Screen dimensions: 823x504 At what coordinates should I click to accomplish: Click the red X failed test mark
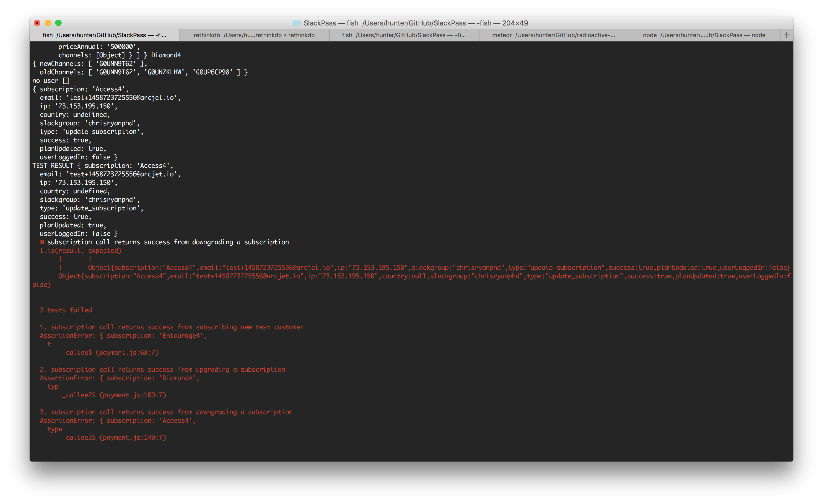pos(42,242)
